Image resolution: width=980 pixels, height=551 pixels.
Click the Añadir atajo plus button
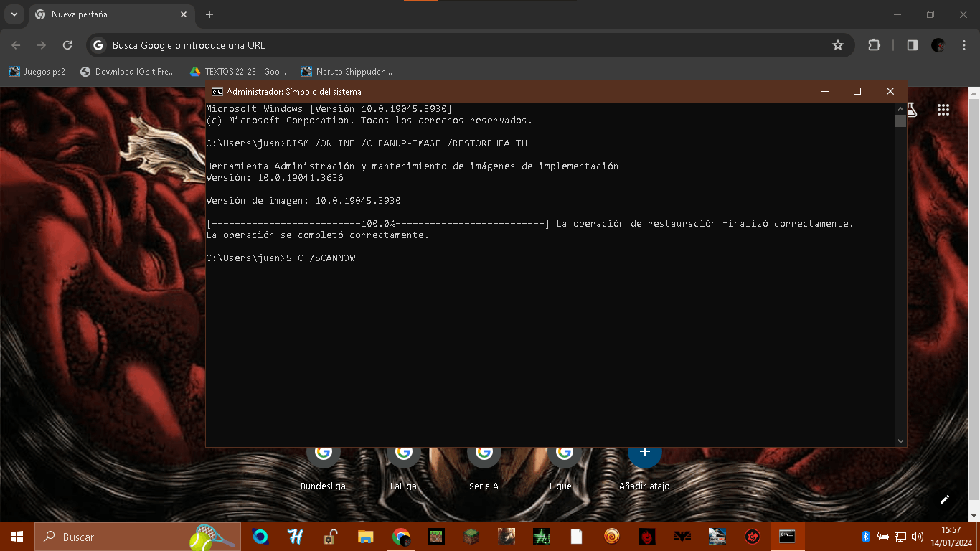tap(644, 453)
